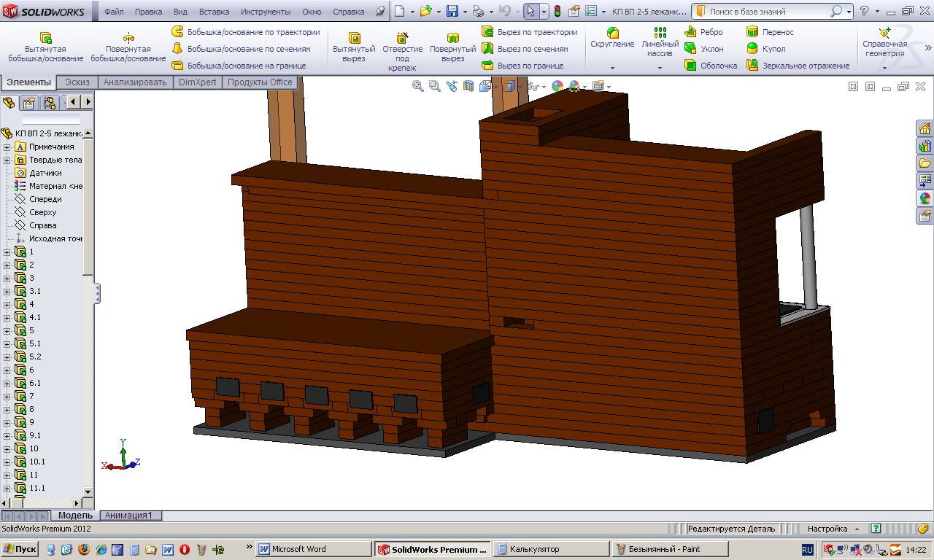Screen dimensions: 934x560
Task: Click the Zoom to Fit magnifier icon
Action: pyautogui.click(x=418, y=86)
